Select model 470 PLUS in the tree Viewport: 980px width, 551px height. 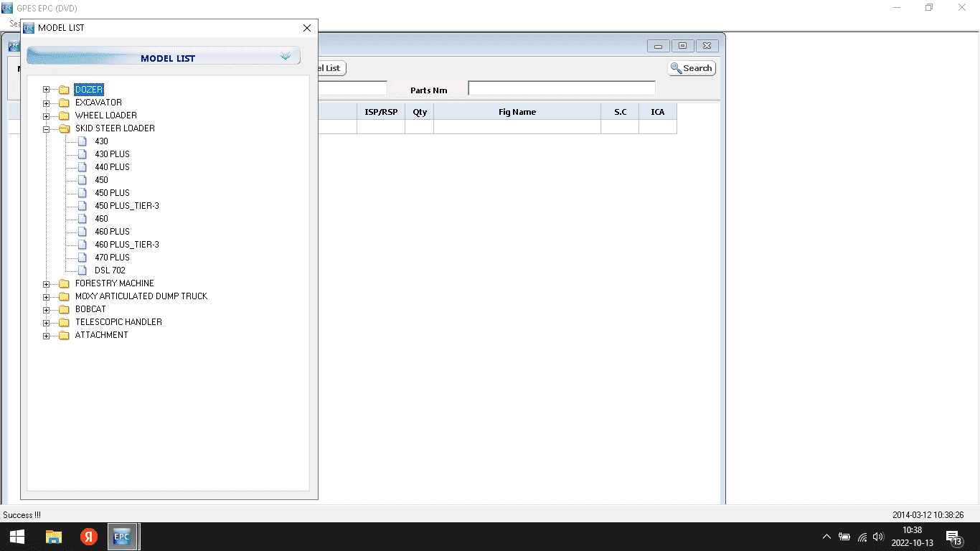(112, 258)
